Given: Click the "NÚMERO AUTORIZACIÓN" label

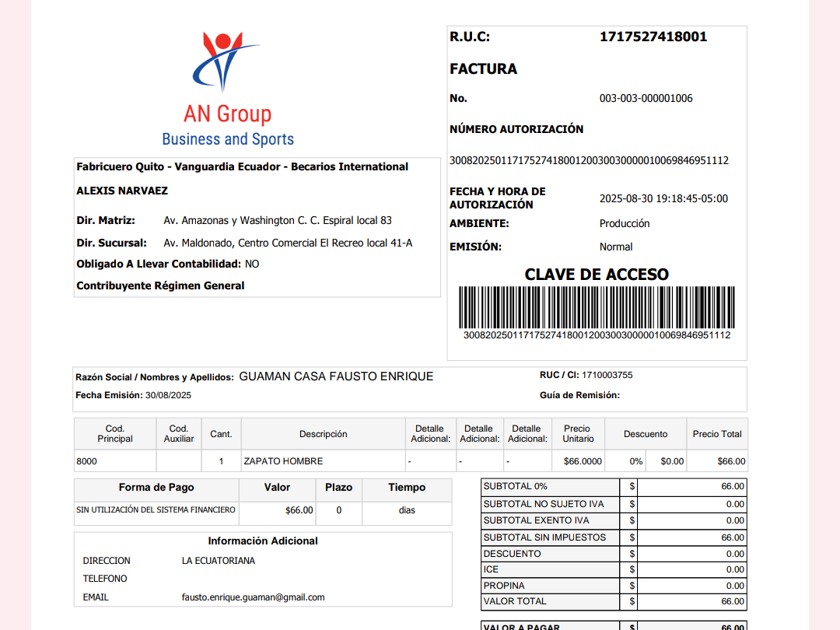Looking at the screenshot, I should pyautogui.click(x=516, y=128).
